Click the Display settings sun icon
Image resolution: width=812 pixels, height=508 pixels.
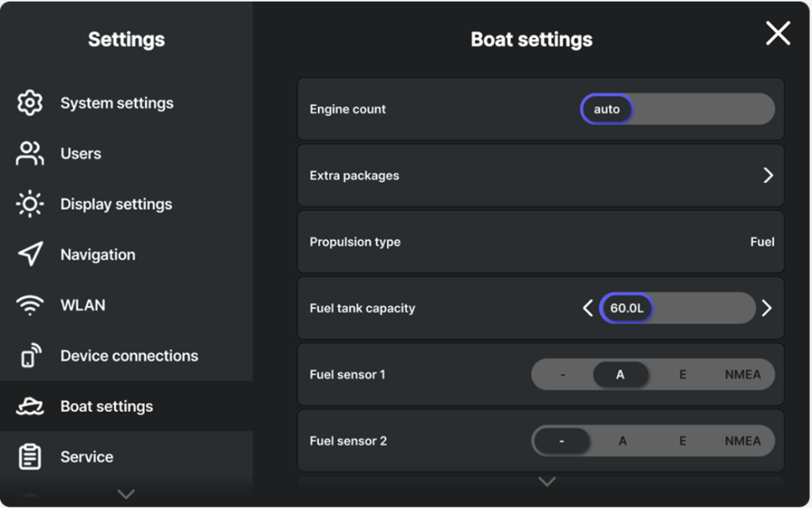[x=30, y=204]
